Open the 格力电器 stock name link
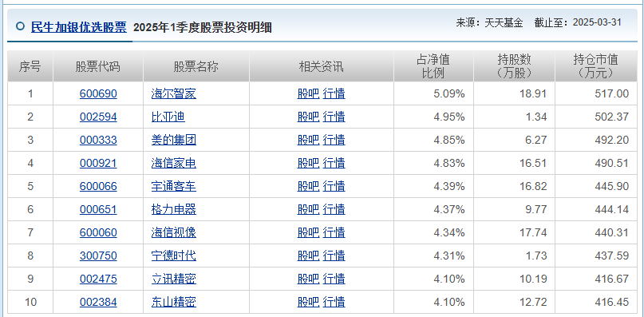Viewport: 644px width, 317px height. point(174,210)
